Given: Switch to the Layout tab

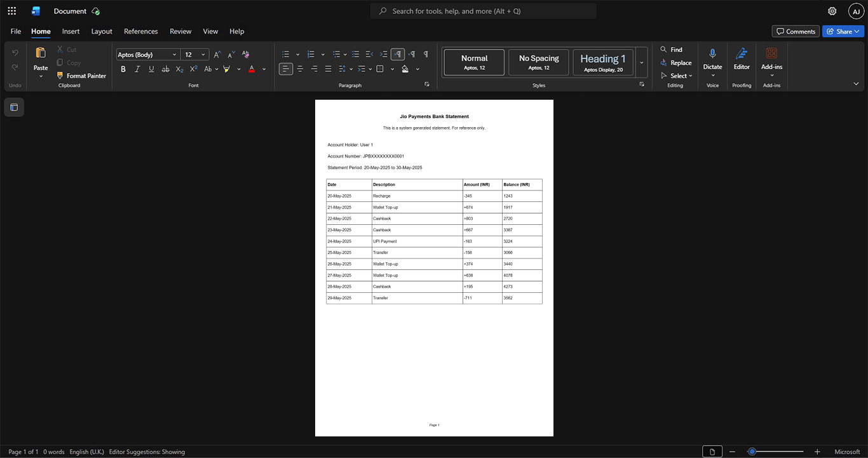Looking at the screenshot, I should click(x=102, y=31).
